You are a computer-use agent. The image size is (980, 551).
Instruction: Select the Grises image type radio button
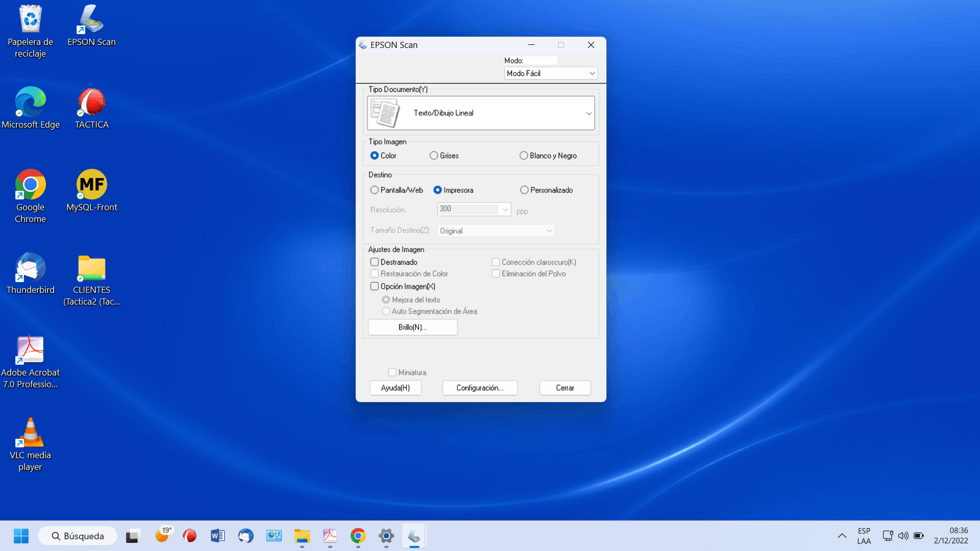[434, 156]
